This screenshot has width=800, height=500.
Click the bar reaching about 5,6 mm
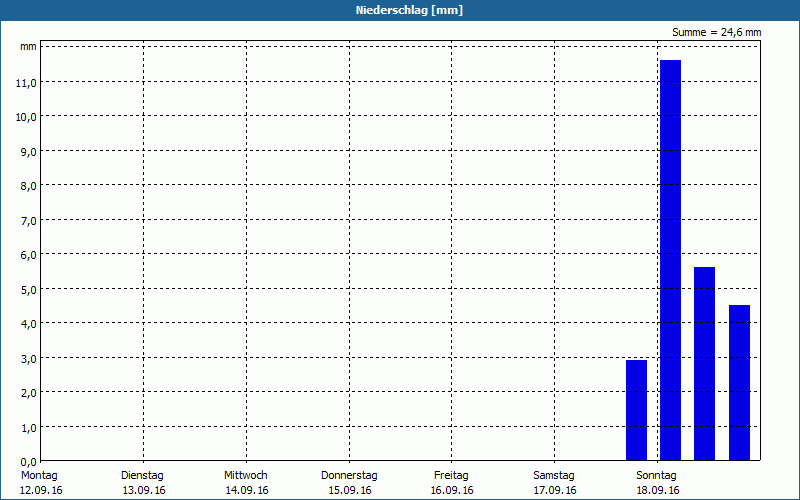pyautogui.click(x=704, y=364)
